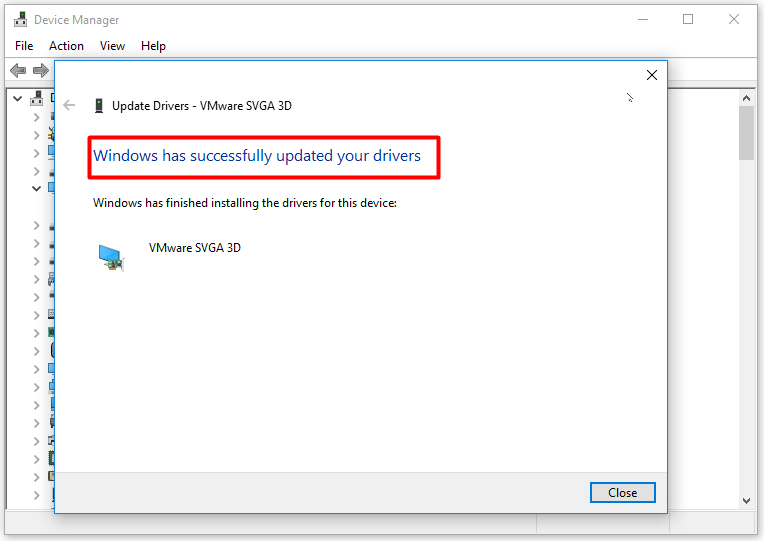Click the computer root node icon in tree
This screenshot has width=764, height=541.
pyautogui.click(x=37, y=98)
